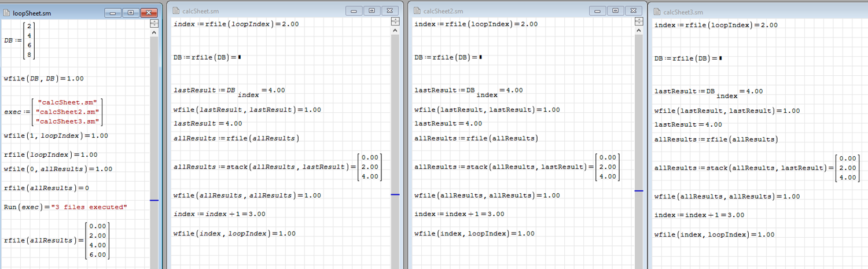This screenshot has width=868, height=269.
Task: Close the loopSheet.sm window
Action: point(149,12)
